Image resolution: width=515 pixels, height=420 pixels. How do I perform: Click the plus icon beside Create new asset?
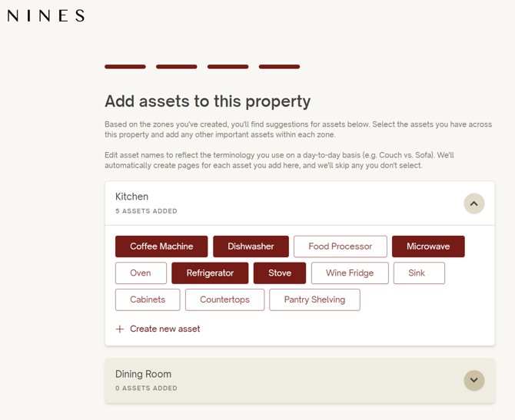pyautogui.click(x=120, y=329)
